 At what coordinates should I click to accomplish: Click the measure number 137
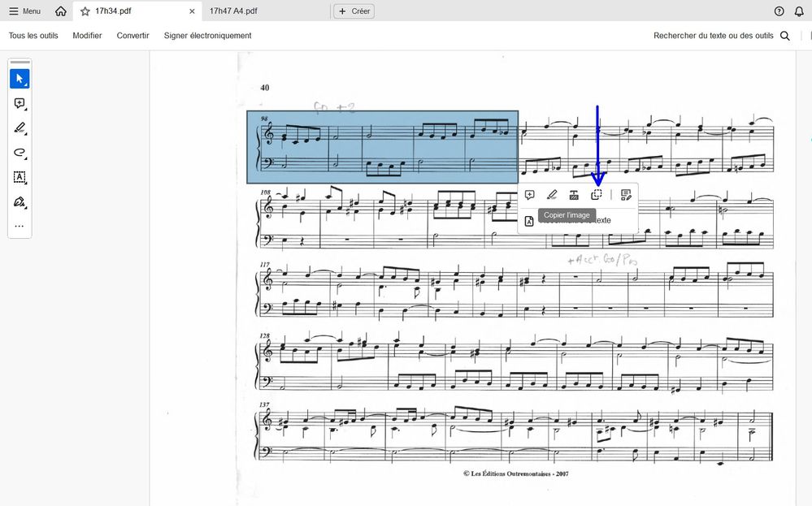pos(264,404)
